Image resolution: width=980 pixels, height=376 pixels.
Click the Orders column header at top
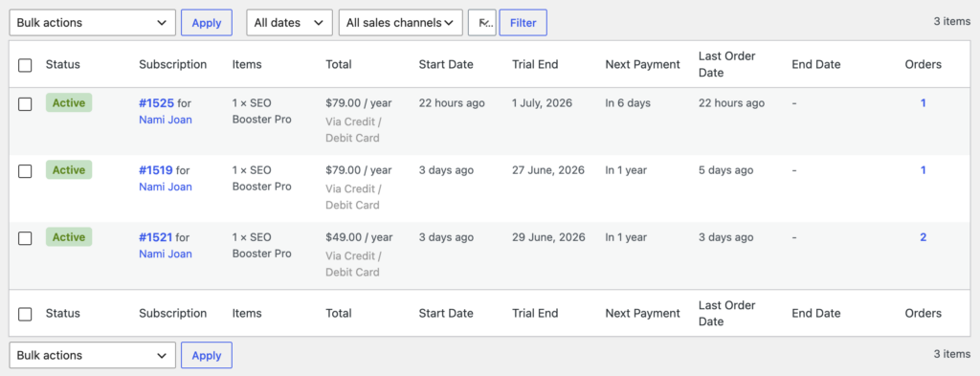(x=924, y=64)
